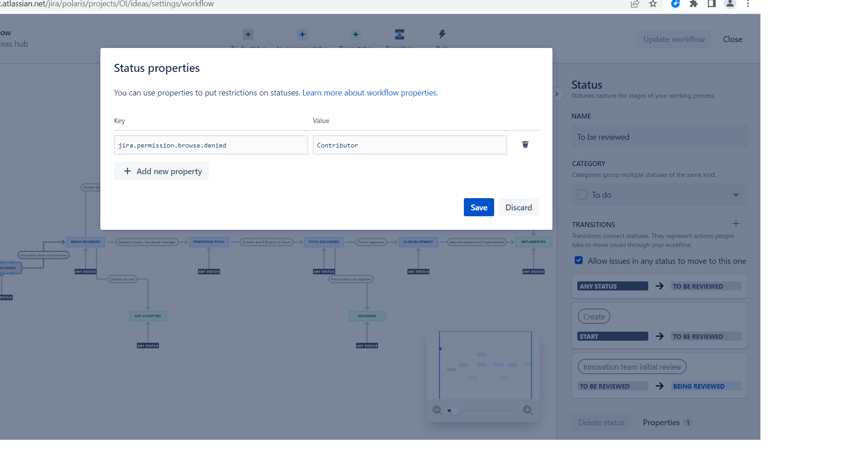868x466 pixels.
Task: Click the Discard button
Action: pyautogui.click(x=519, y=207)
